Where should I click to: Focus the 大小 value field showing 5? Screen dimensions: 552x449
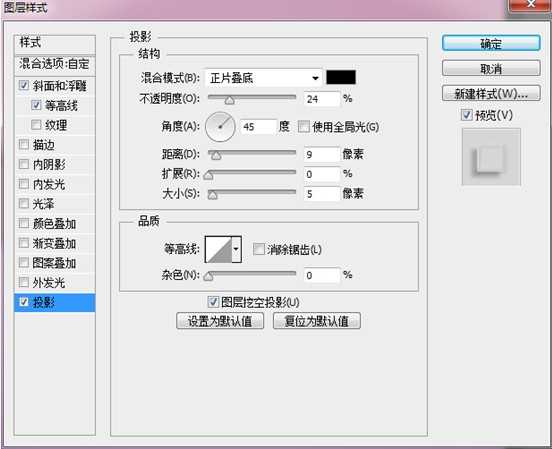[322, 194]
